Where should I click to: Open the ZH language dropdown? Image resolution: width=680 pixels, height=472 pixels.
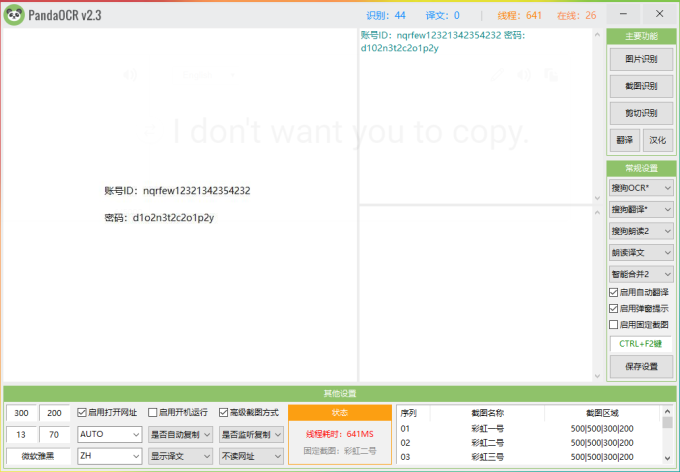tap(109, 456)
